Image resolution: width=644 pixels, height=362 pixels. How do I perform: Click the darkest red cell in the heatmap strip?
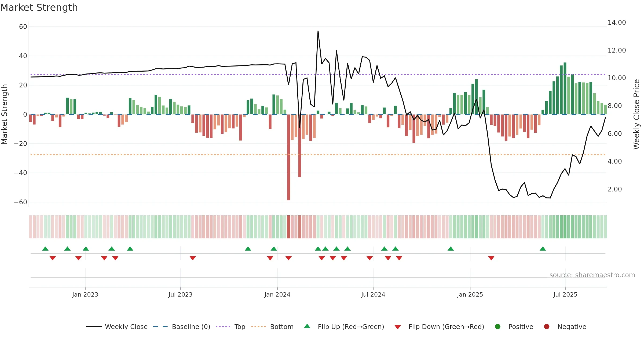point(288,227)
